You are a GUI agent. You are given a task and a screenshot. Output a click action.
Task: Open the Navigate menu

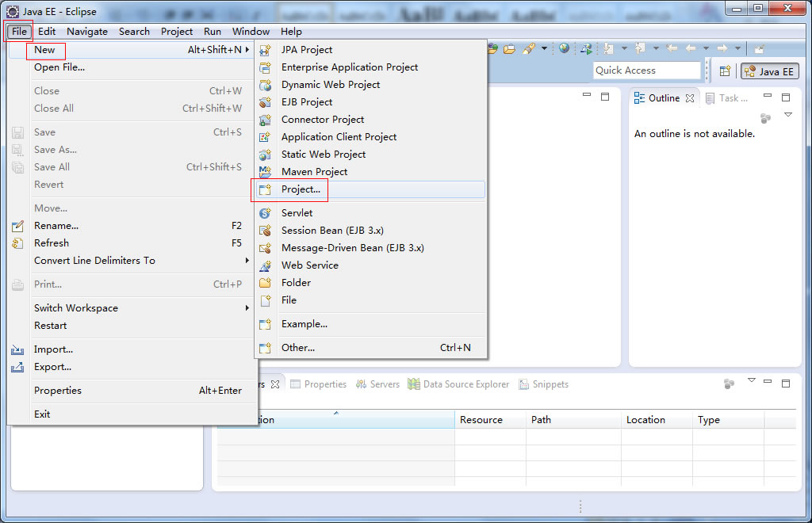[87, 32]
